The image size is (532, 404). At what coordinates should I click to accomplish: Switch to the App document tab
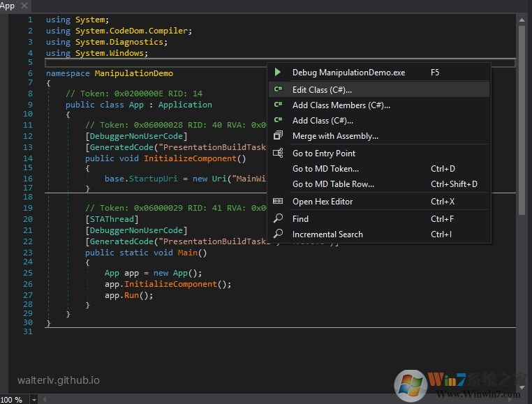click(7, 6)
